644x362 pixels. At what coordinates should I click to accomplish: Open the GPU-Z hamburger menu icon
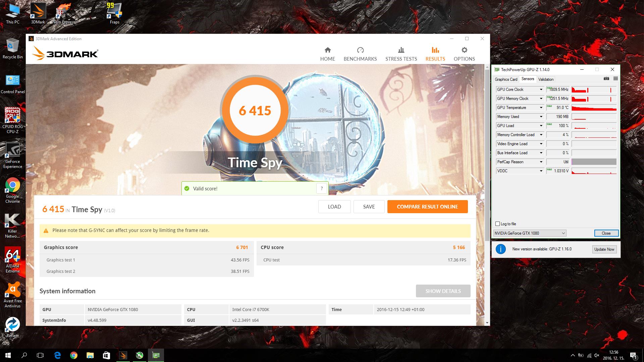coord(615,79)
